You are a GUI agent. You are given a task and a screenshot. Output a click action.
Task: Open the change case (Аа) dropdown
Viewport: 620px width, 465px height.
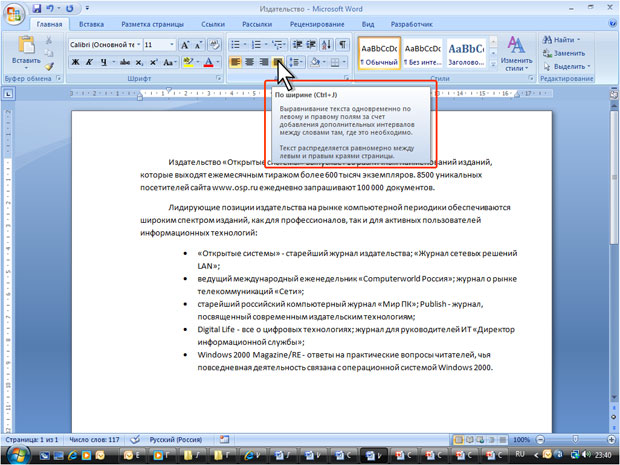pos(170,62)
